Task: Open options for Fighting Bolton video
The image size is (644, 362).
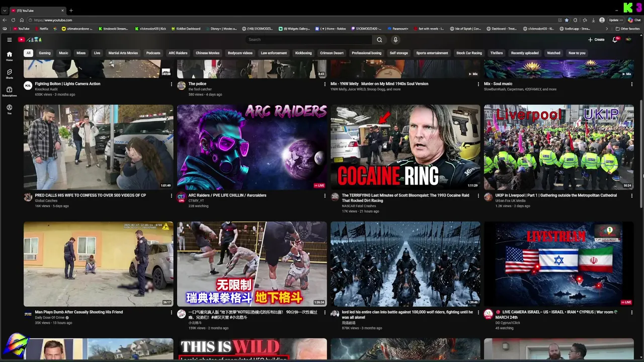Action: point(171,84)
